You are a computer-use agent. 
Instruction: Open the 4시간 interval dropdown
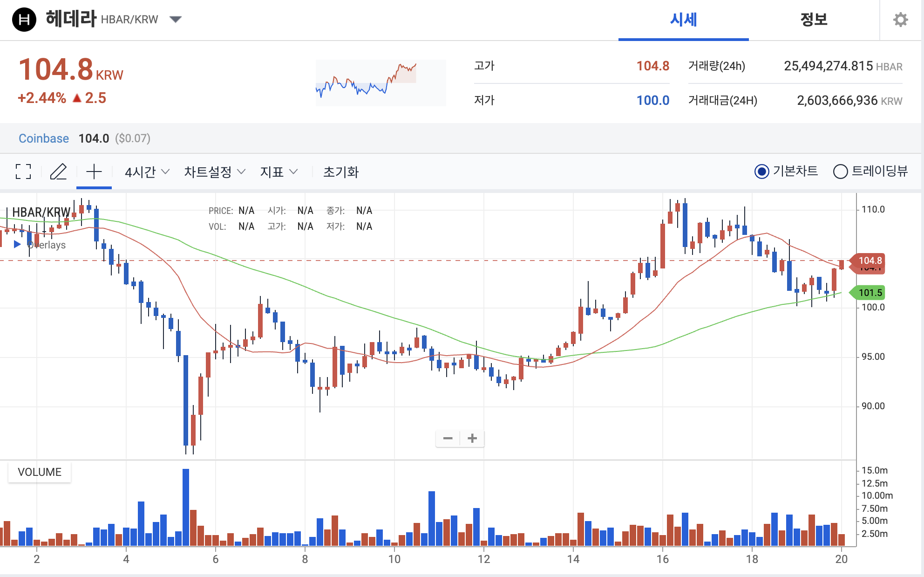(147, 172)
